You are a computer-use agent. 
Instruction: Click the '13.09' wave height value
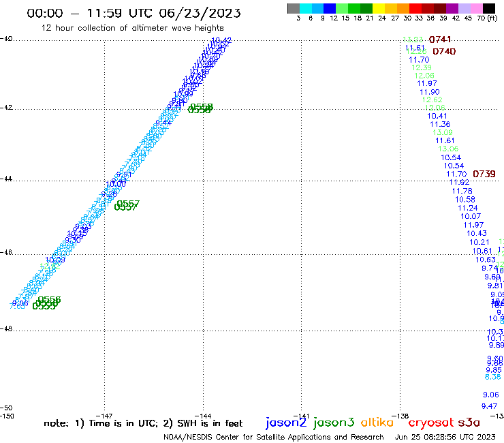point(443,132)
